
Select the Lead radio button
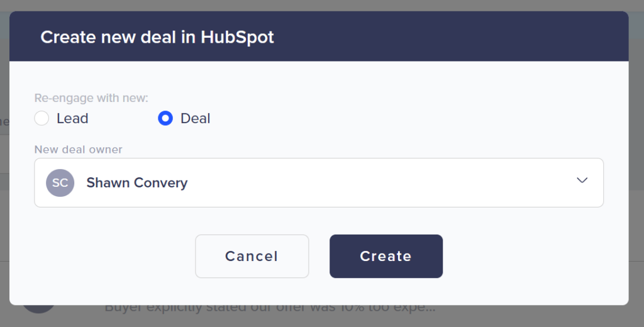pyautogui.click(x=42, y=118)
